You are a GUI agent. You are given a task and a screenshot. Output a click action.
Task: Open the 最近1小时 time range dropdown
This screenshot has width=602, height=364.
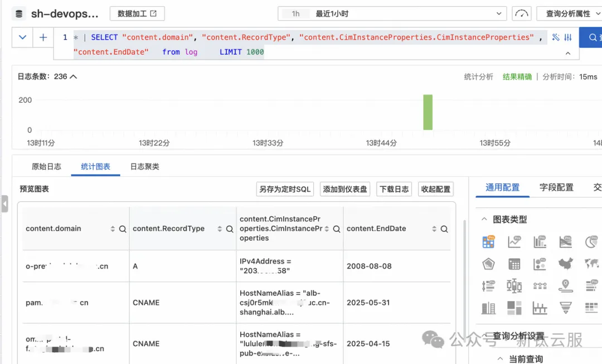click(x=393, y=13)
